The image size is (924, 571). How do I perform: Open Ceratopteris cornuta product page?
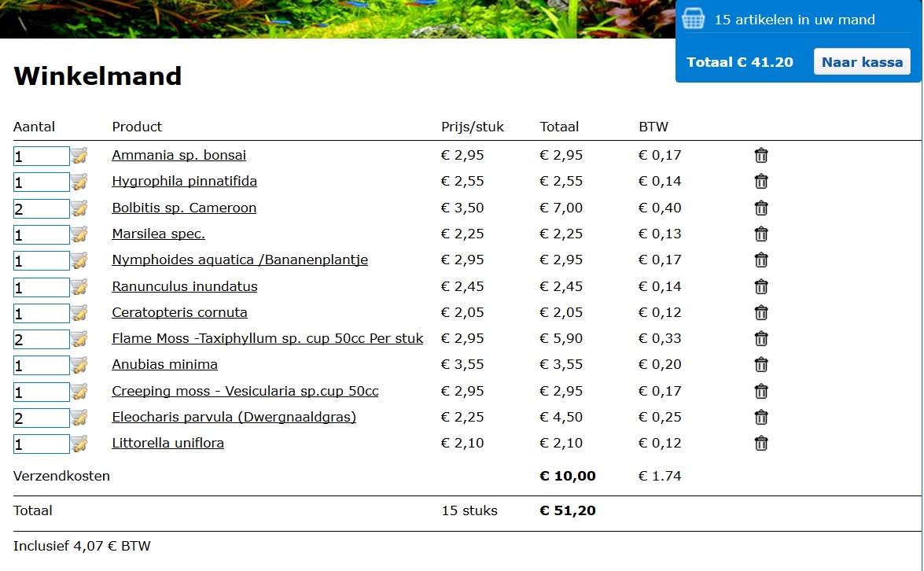pyautogui.click(x=180, y=312)
